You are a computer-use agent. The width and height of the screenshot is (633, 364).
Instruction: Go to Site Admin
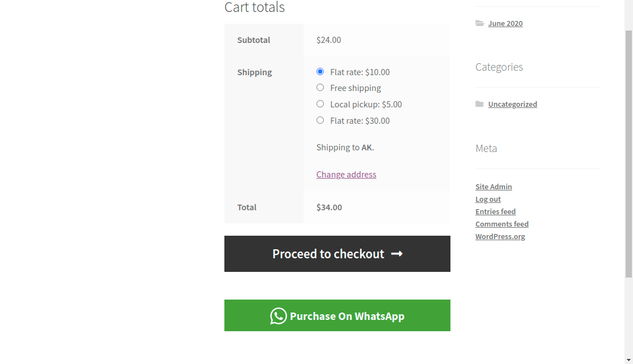pyautogui.click(x=493, y=187)
